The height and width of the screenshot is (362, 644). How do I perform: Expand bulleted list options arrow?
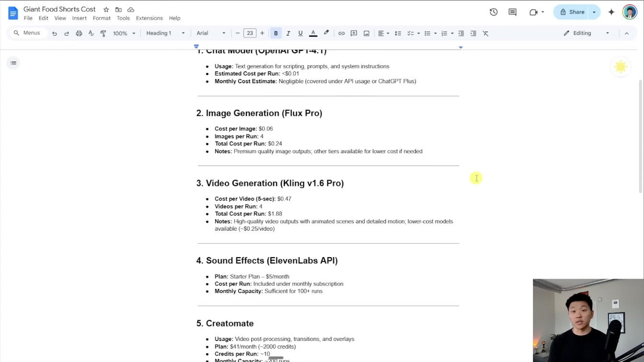(x=435, y=34)
